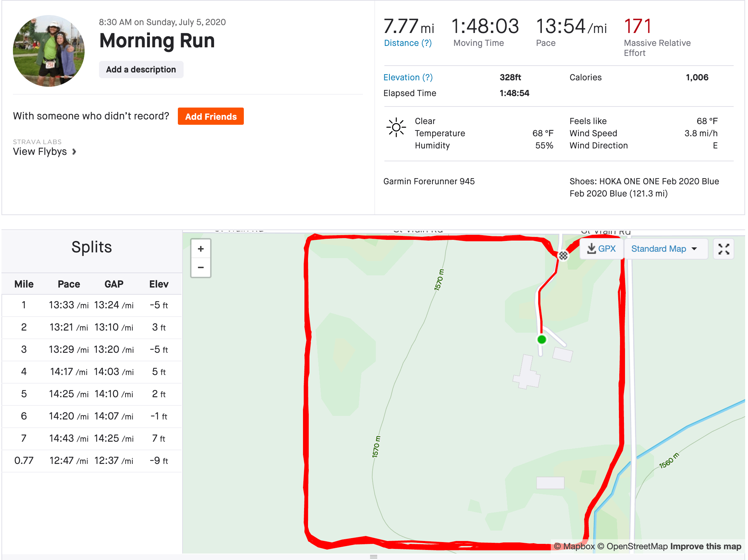Click Add a description button
This screenshot has height=560, width=748.
pyautogui.click(x=141, y=70)
